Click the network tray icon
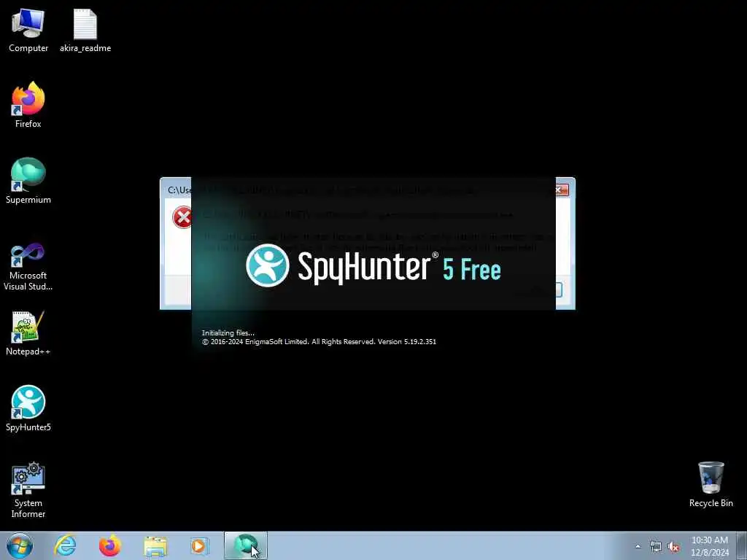This screenshot has width=747, height=560. tap(656, 546)
